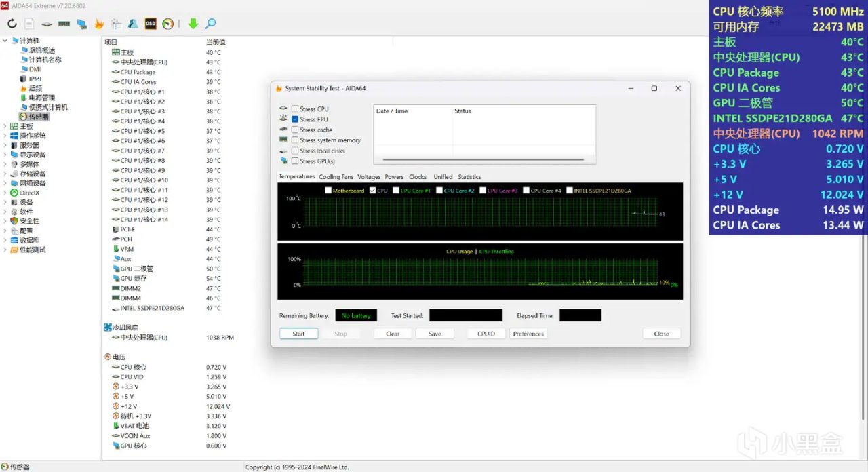Check the CPU Core #2 graph checkbox
Image resolution: width=868 pixels, height=472 pixels.
[439, 191]
